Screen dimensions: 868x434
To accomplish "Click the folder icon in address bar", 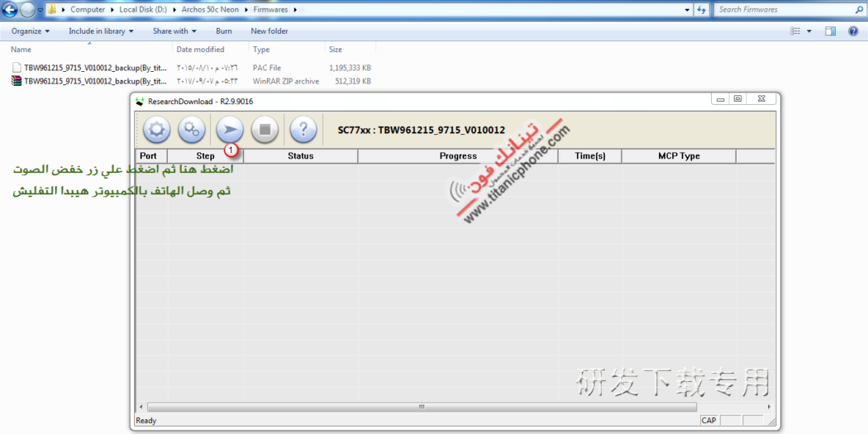I will [51, 9].
